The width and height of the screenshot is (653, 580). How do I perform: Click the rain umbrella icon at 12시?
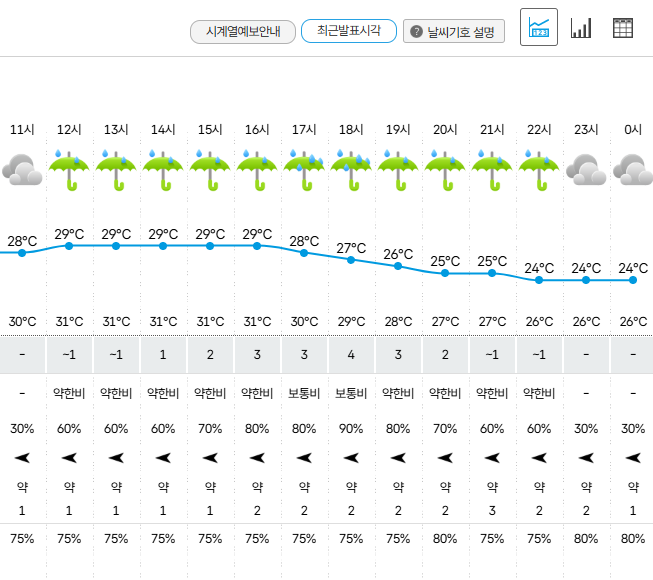[69, 170]
